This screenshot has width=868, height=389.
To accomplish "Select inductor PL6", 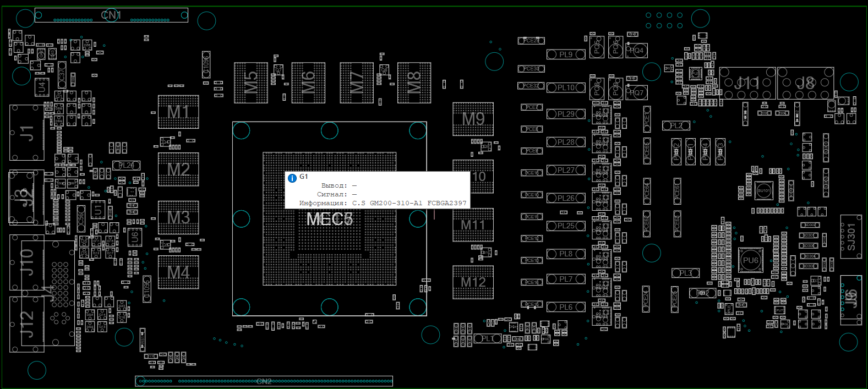I will [565, 307].
